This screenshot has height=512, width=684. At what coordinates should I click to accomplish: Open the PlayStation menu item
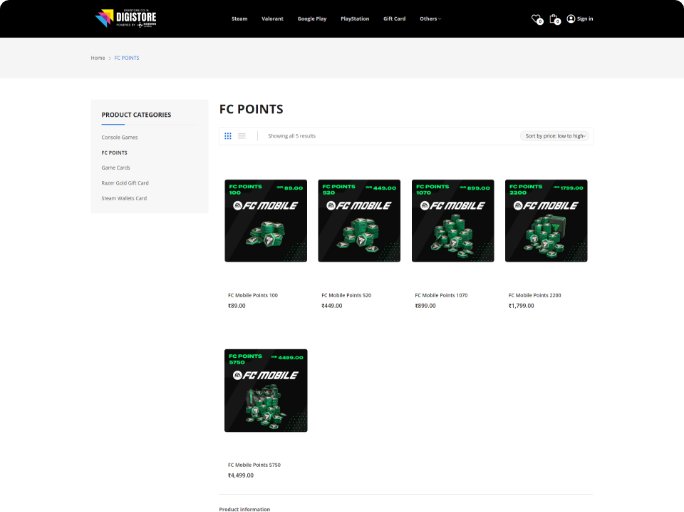(x=355, y=19)
